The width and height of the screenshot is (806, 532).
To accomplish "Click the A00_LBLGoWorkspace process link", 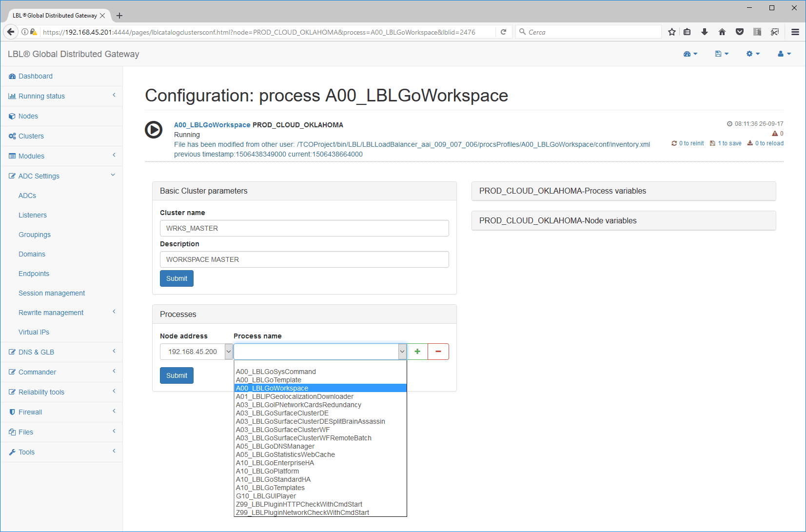I will tap(212, 125).
